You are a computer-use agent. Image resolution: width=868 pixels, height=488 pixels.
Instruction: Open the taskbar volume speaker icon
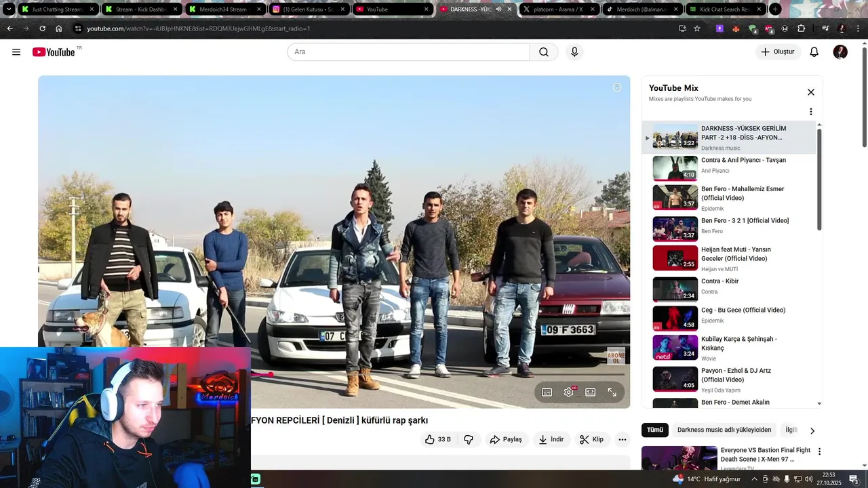[x=808, y=479]
